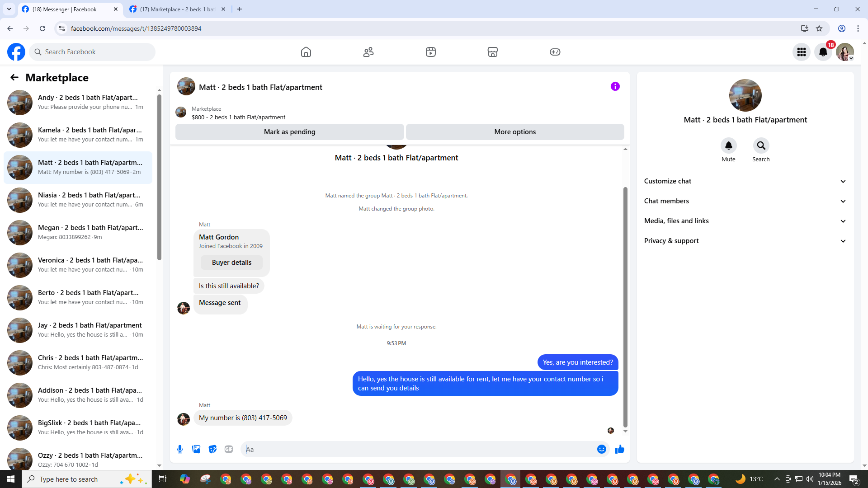
Task: Mute this conversation with the bell icon
Action: pos(728,145)
